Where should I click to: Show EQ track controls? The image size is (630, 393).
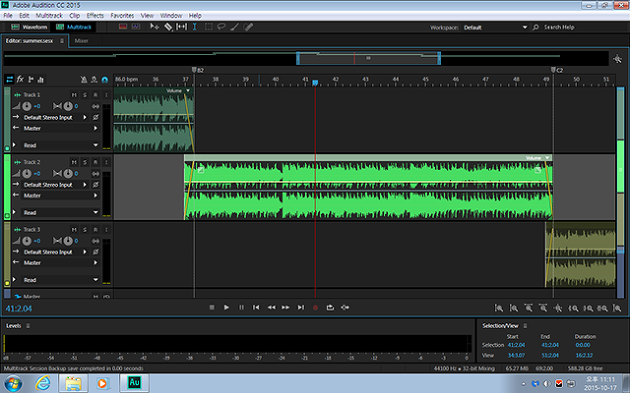pyautogui.click(x=41, y=80)
